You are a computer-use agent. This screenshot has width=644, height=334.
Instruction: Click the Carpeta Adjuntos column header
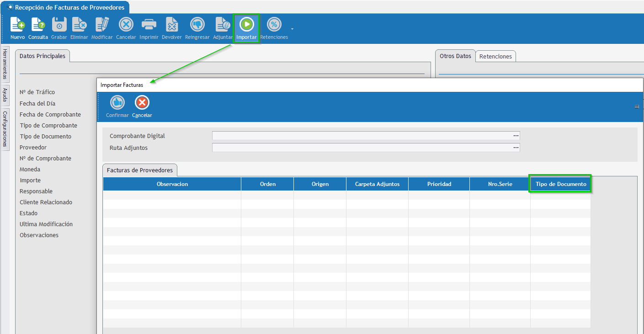point(378,184)
